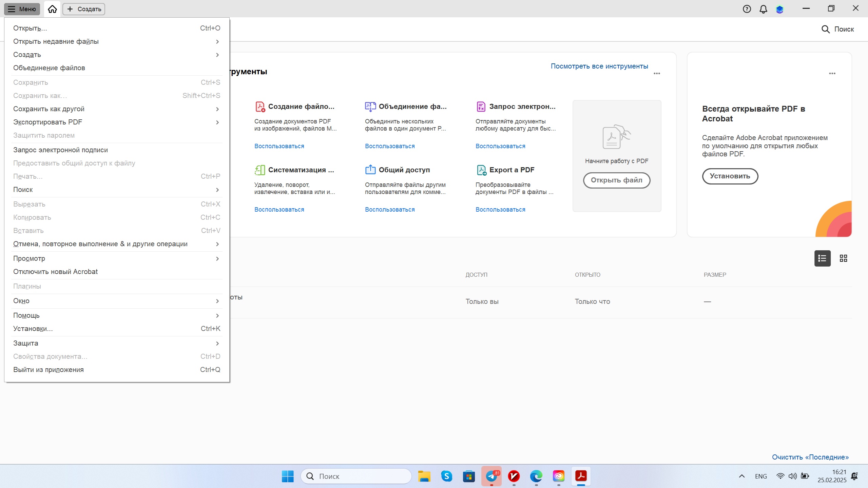Click the Request e-signature tool icon
This screenshot has width=868, height=488.
481,106
